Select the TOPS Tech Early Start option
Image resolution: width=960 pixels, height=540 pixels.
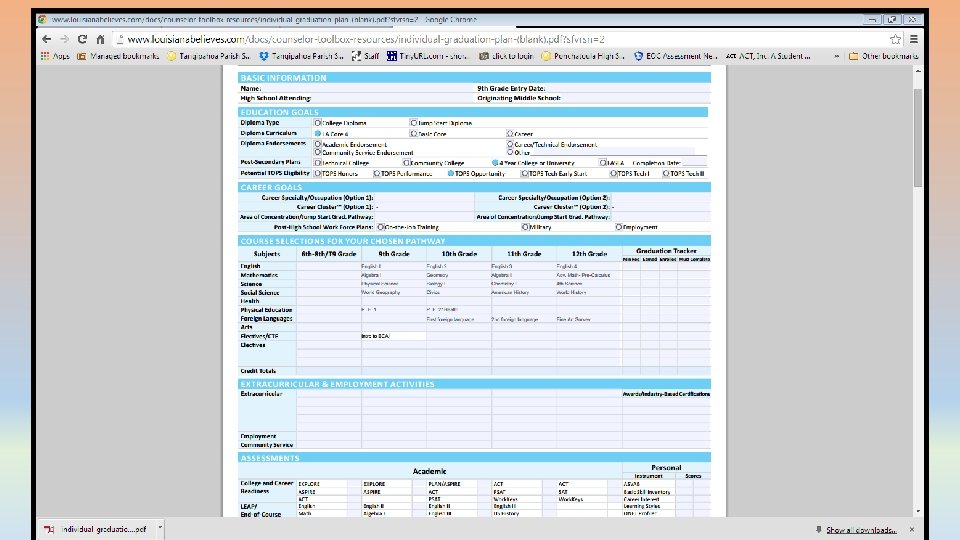(x=525, y=174)
